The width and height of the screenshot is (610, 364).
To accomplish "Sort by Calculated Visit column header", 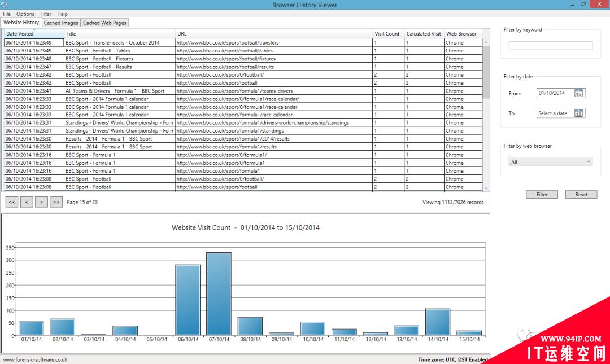I will click(x=424, y=34).
